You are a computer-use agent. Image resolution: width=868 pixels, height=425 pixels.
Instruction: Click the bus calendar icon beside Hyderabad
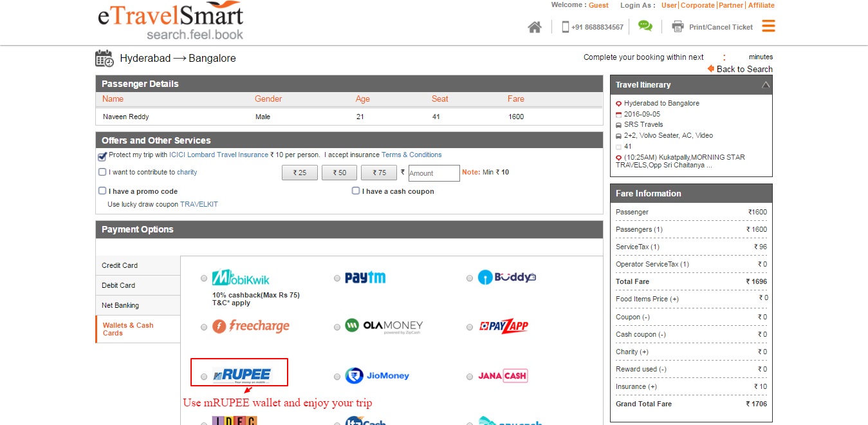coord(105,58)
